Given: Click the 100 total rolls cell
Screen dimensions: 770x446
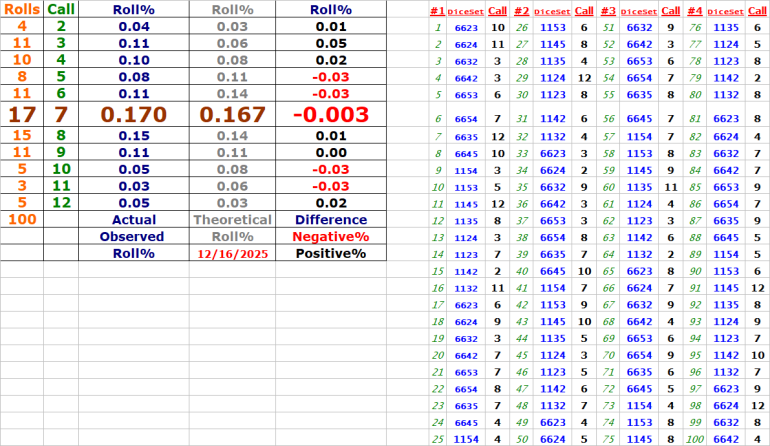Looking at the screenshot, I should [22, 219].
